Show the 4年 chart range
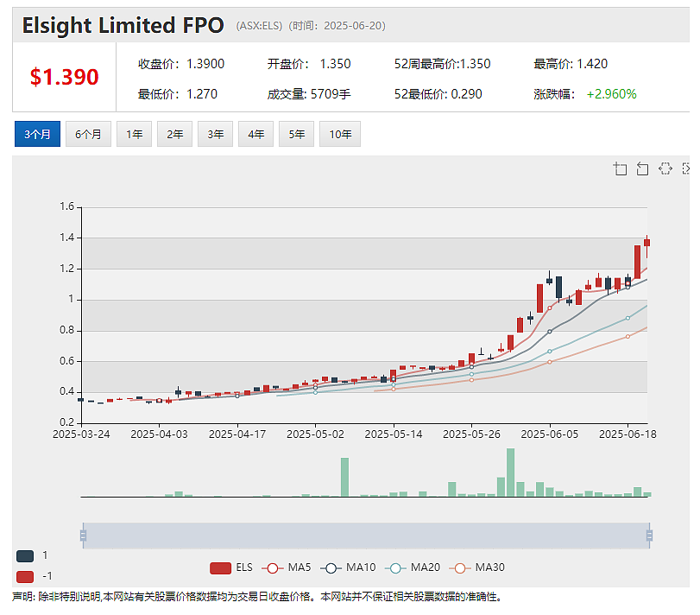This screenshot has width=700, height=615. click(x=256, y=134)
